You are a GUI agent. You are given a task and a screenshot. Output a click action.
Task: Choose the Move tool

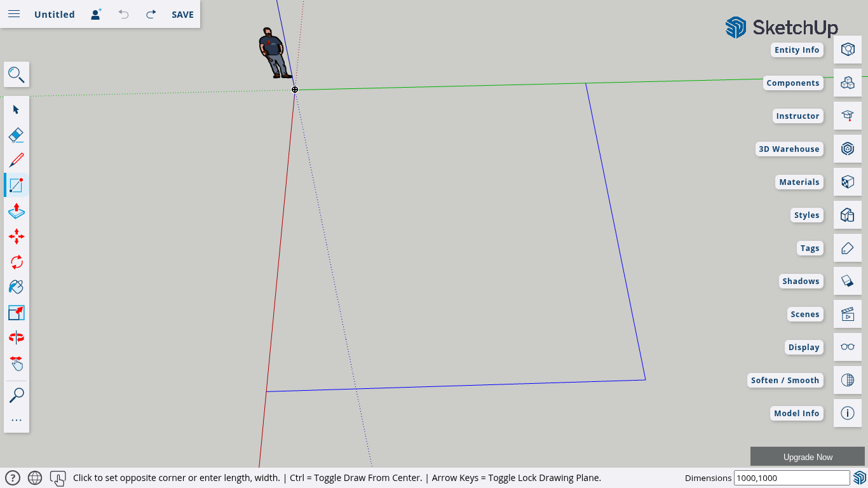pyautogui.click(x=17, y=236)
